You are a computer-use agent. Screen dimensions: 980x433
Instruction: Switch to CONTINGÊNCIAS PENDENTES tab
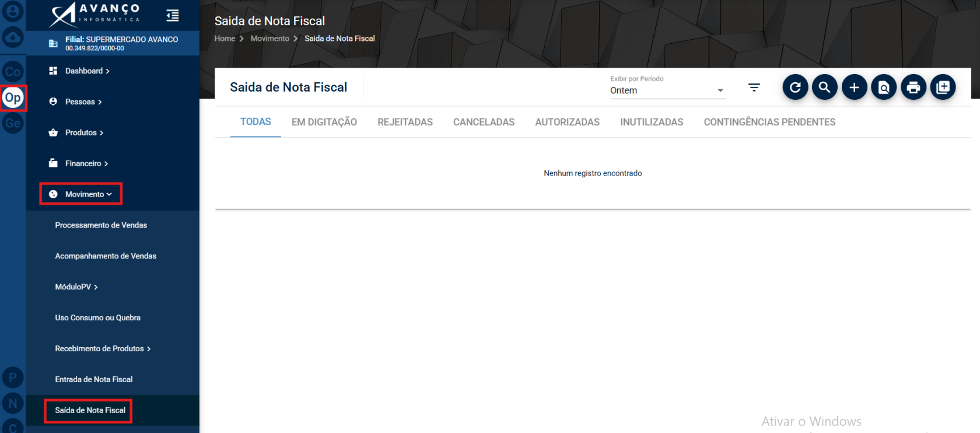769,122
